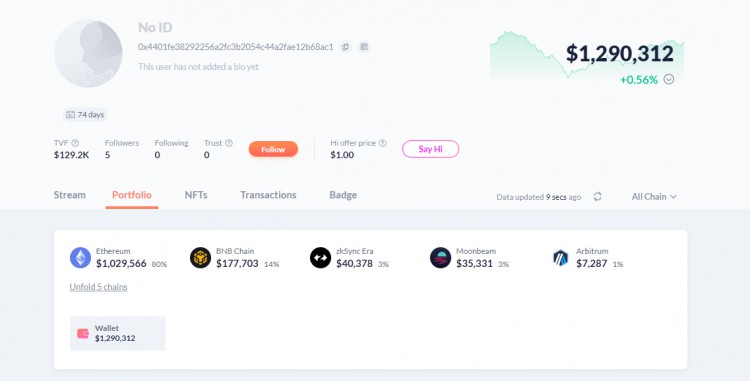Copy the wallet address

[345, 47]
